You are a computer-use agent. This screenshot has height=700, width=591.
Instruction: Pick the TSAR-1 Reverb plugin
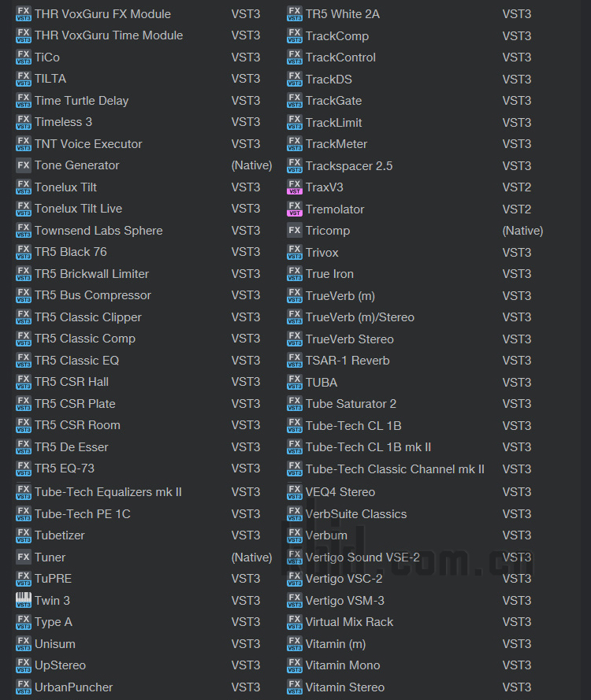pyautogui.click(x=348, y=361)
